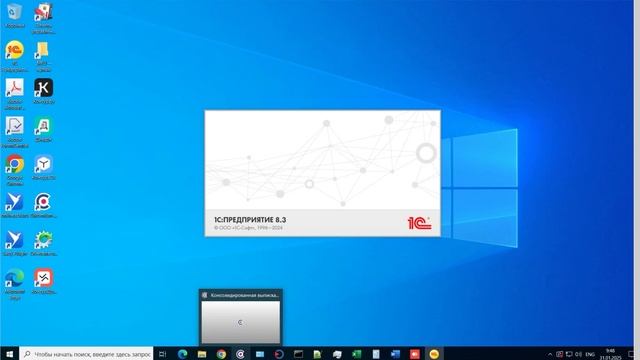Open the green gear desktop shortcut

click(x=43, y=240)
